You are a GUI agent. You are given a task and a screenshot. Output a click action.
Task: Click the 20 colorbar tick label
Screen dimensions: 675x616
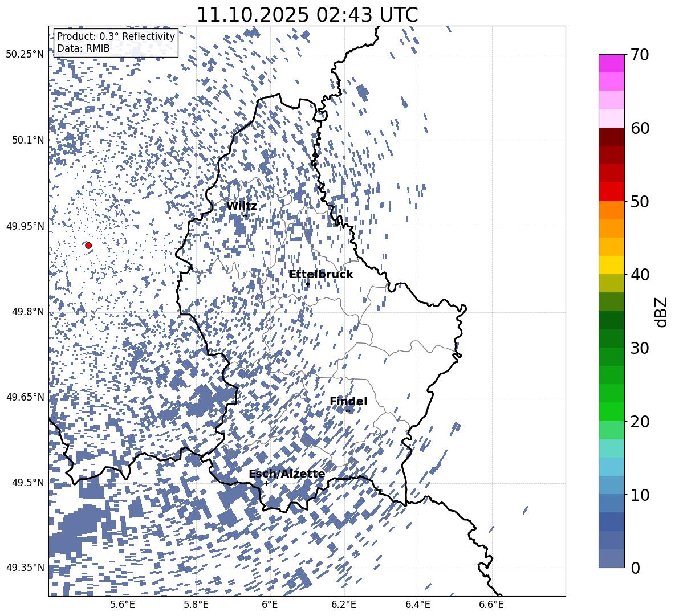pos(640,422)
